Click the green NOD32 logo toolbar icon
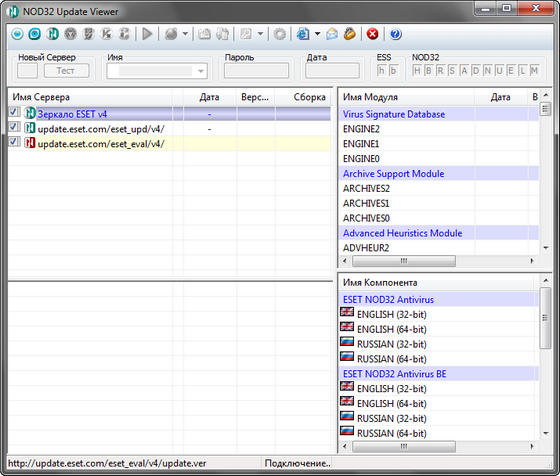The height and width of the screenshot is (476, 560). (x=52, y=34)
